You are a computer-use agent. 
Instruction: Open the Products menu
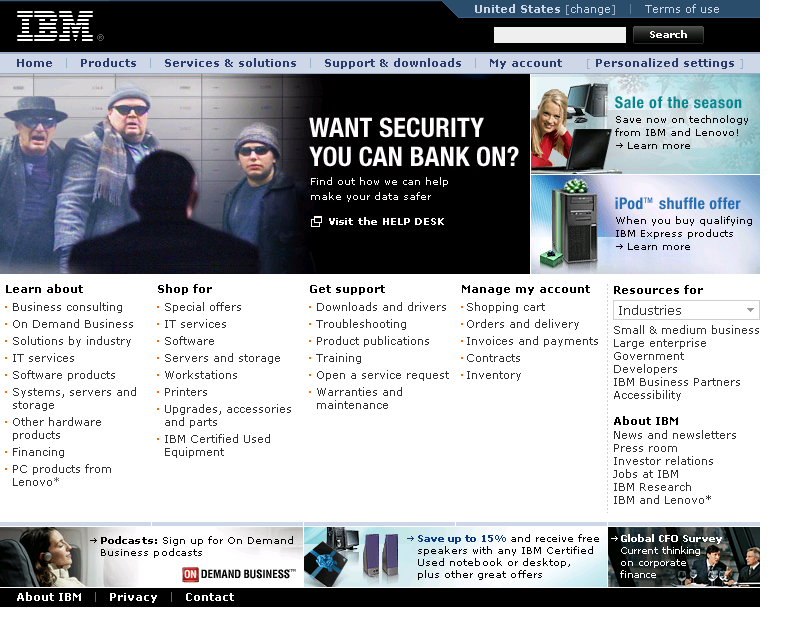[108, 63]
